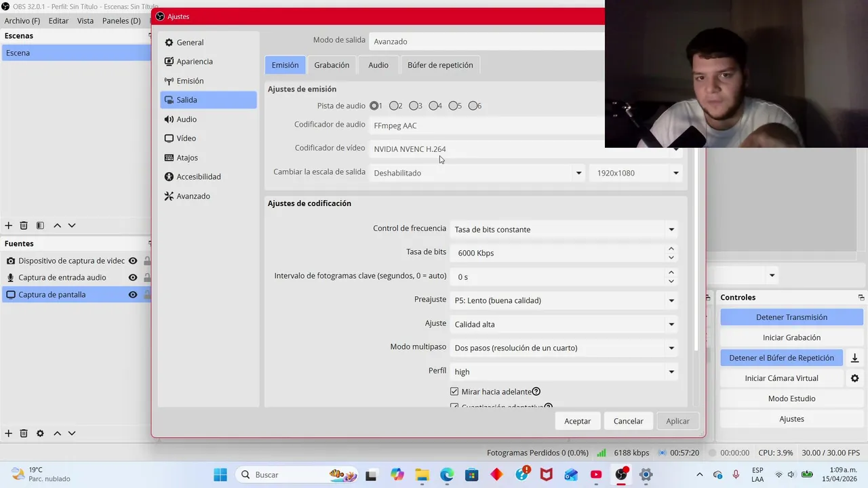The image size is (868, 488).
Task: Click the Aceptar button
Action: tap(578, 421)
